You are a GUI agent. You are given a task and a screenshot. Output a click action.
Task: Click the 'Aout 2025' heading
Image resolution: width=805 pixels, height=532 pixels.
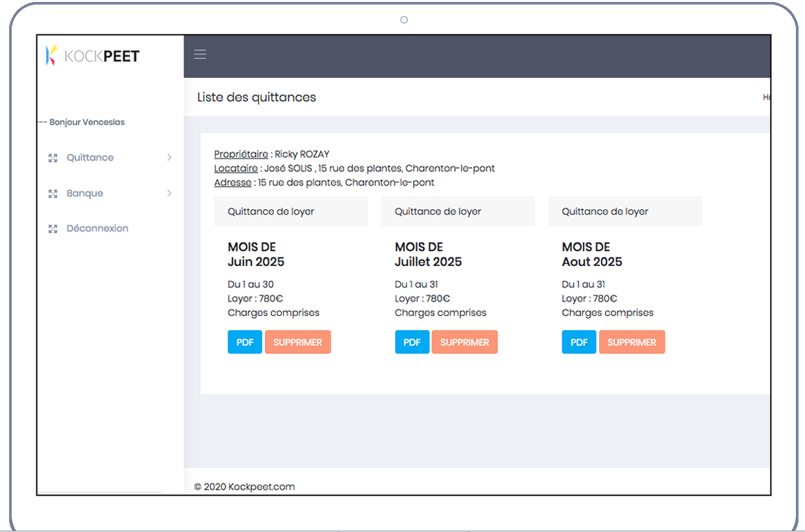[x=592, y=262]
